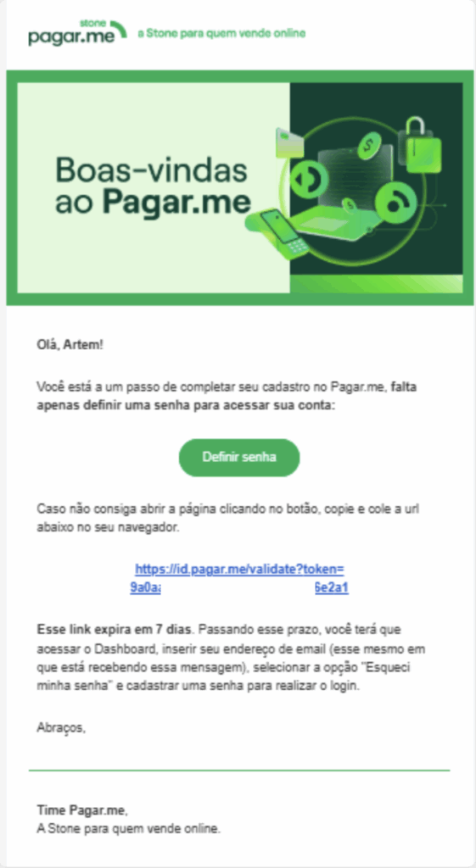
Task: Click the circular refresh arrows icon
Action: click(x=311, y=180)
